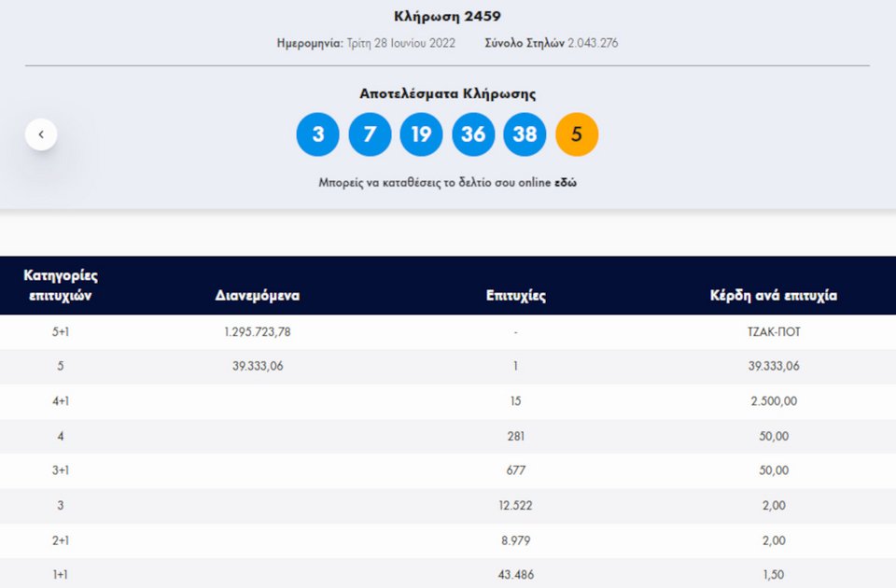
Task: Select blue ball number 3
Action: coord(317,134)
